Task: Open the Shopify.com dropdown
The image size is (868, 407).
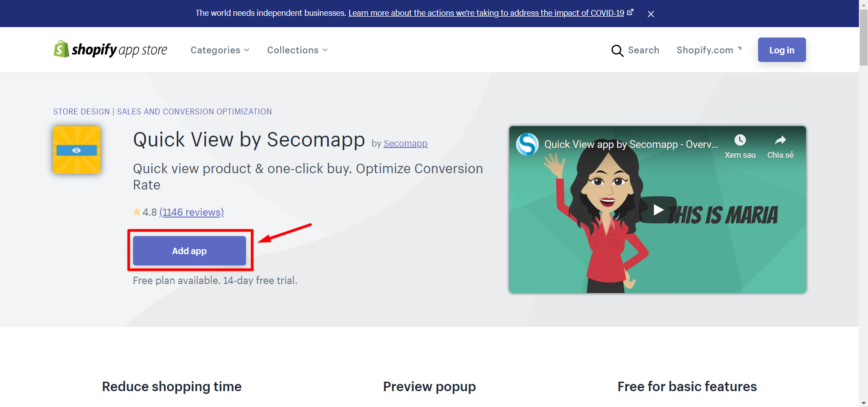Action: coord(709,50)
